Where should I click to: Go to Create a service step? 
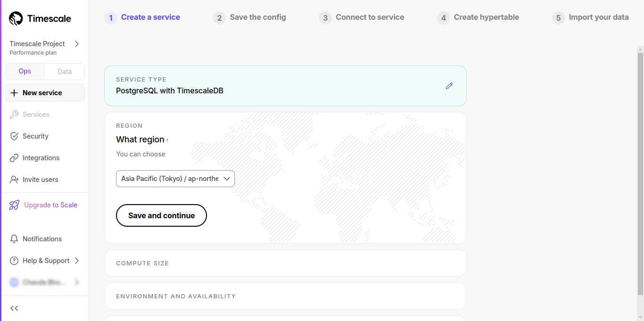point(150,17)
